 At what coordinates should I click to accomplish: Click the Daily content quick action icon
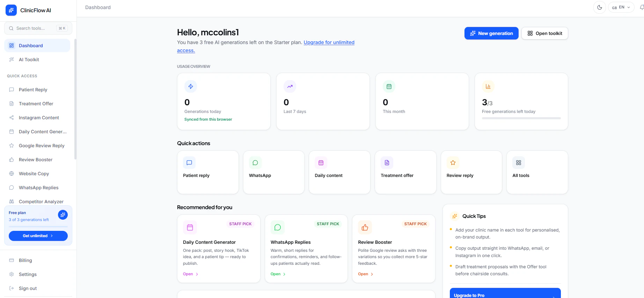321,163
